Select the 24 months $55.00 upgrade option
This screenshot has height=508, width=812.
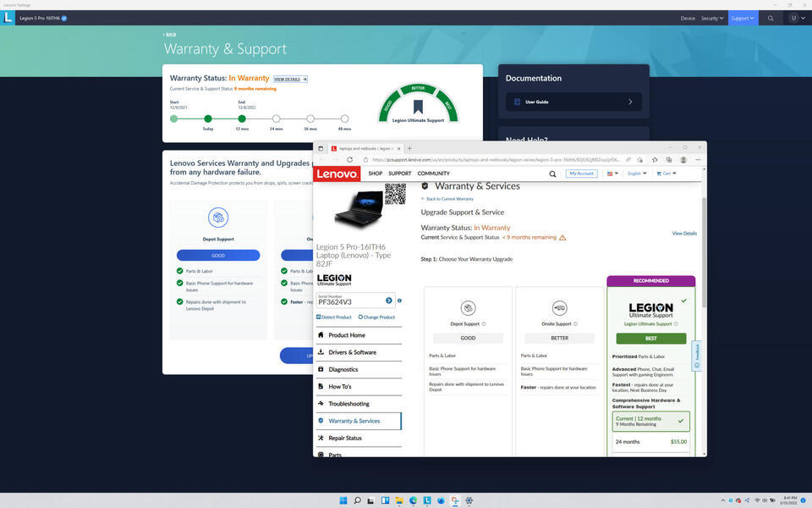click(x=651, y=442)
